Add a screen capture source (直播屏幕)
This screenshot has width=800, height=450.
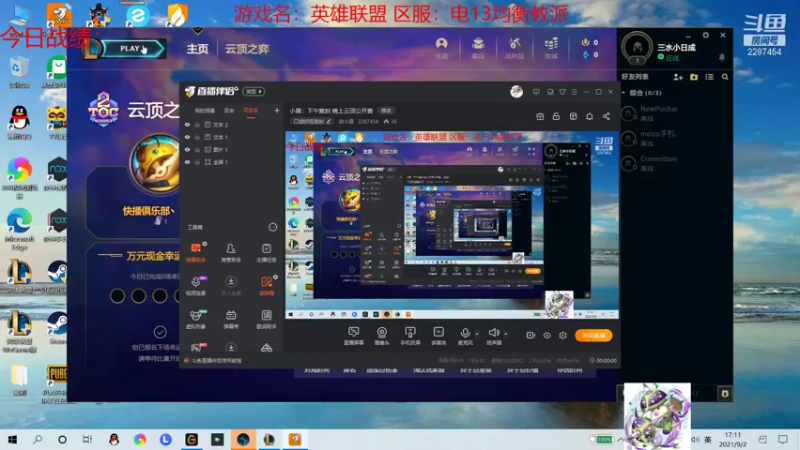[x=354, y=336]
